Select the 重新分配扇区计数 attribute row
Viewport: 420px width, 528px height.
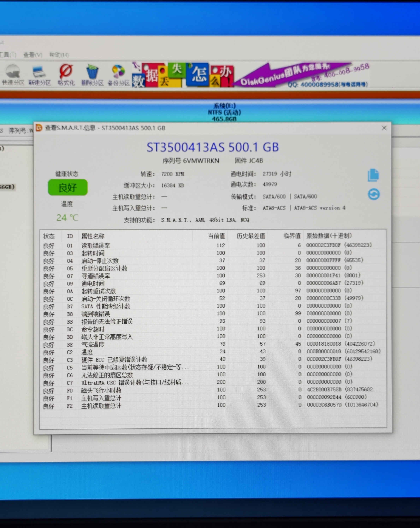point(213,268)
